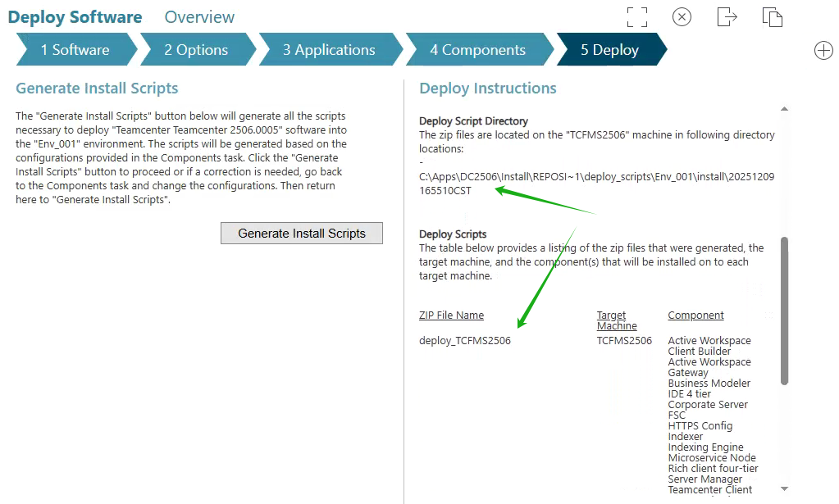839x504 pixels.
Task: Click the circled X cancel icon
Action: point(682,17)
